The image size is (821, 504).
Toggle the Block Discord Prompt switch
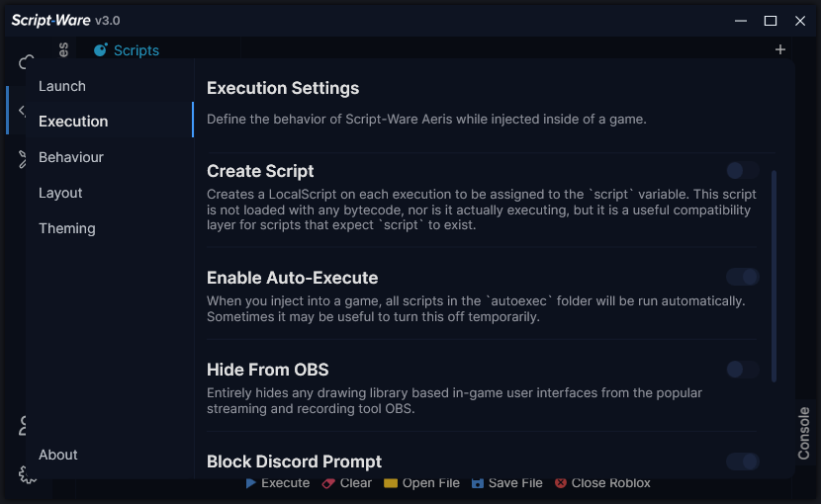[743, 462]
